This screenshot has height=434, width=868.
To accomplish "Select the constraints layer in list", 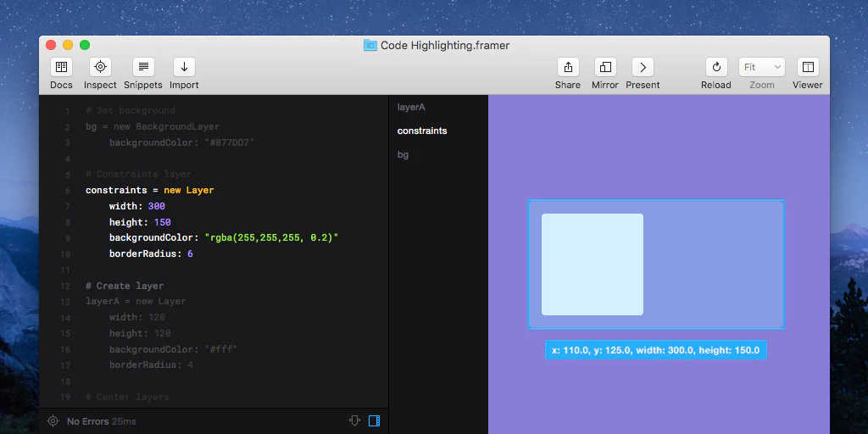I will (422, 131).
